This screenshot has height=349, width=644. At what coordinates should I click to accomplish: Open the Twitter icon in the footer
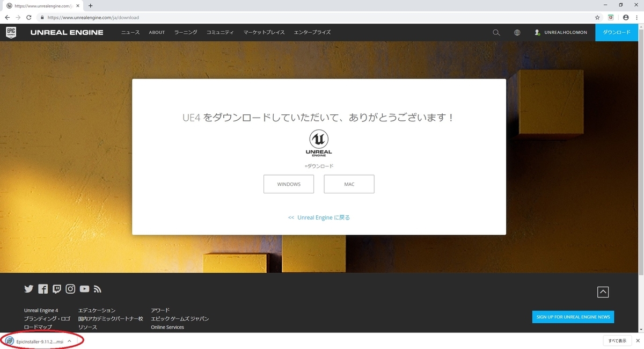(x=28, y=288)
